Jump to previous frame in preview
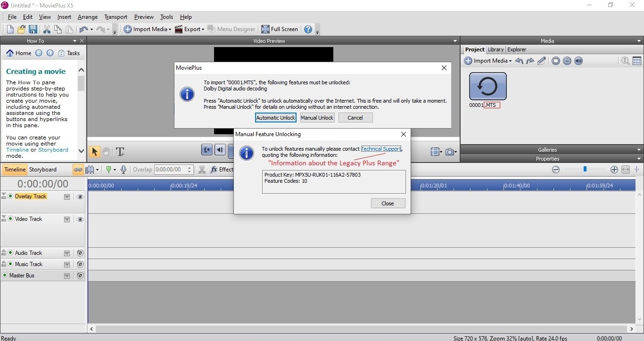 (220, 150)
